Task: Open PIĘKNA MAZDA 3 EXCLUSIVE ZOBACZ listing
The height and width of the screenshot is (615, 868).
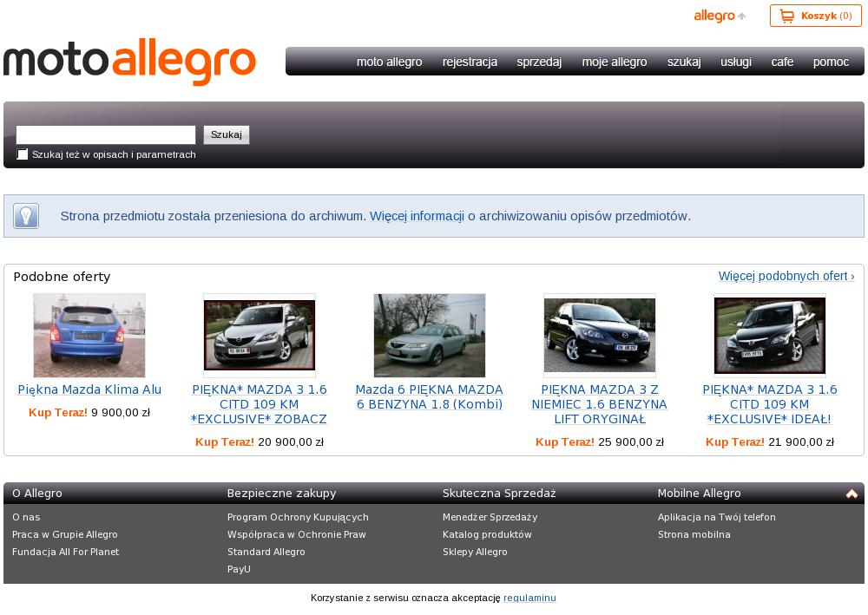Action: pyautogui.click(x=259, y=404)
